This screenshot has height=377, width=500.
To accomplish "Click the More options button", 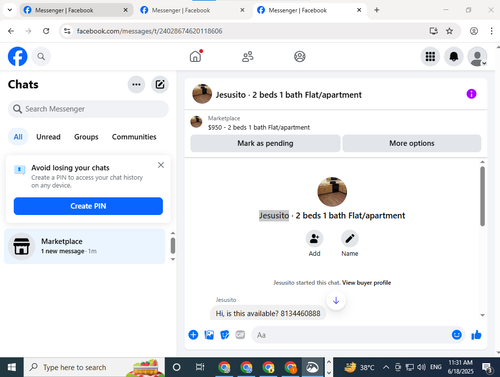I will (412, 143).
